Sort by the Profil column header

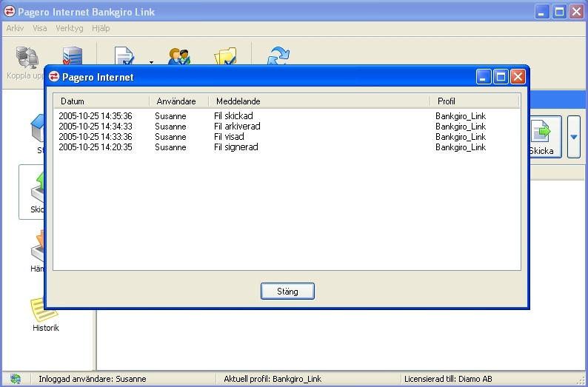tap(475, 101)
